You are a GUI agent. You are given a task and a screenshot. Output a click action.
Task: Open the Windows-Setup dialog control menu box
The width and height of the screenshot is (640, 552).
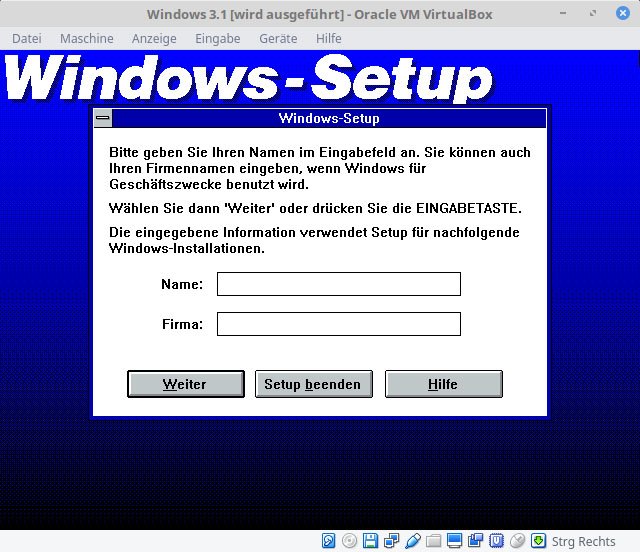coord(103,118)
